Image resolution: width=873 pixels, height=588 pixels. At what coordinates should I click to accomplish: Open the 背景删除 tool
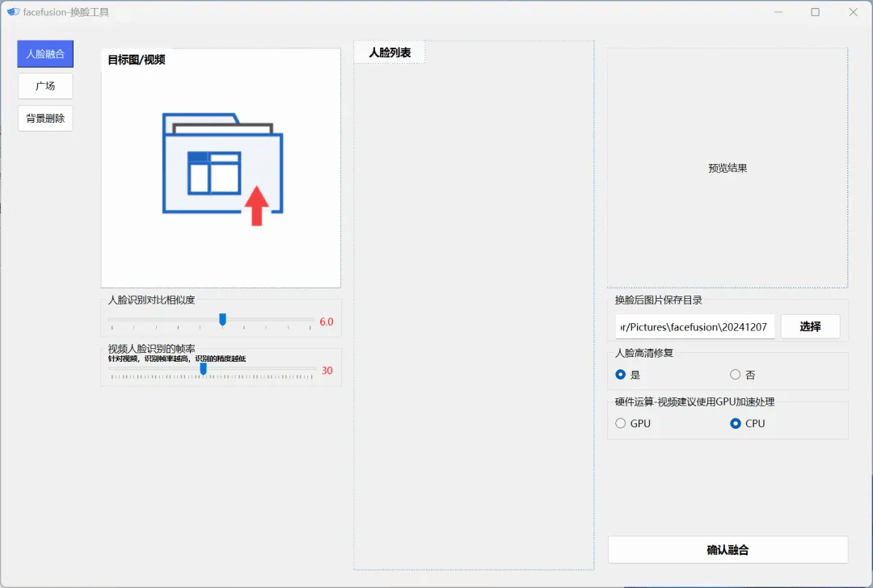44,118
